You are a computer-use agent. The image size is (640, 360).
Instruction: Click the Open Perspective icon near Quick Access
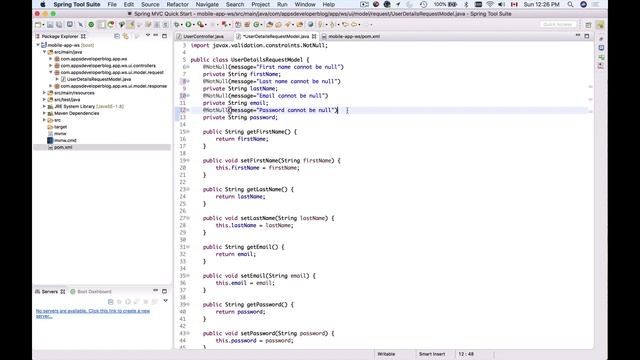(x=588, y=25)
